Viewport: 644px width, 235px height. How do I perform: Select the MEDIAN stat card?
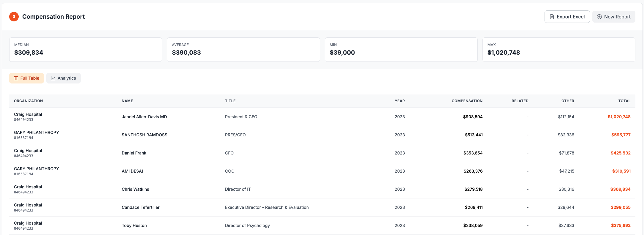[x=86, y=50]
